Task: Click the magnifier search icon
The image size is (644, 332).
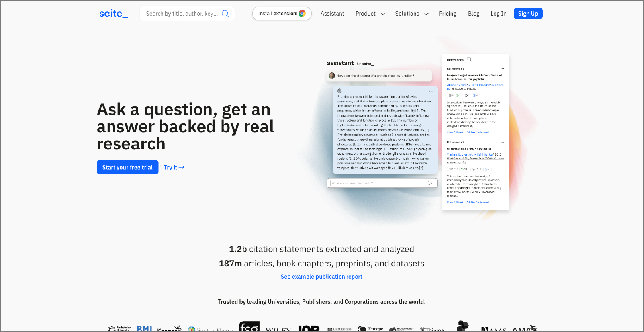Action: tap(225, 14)
